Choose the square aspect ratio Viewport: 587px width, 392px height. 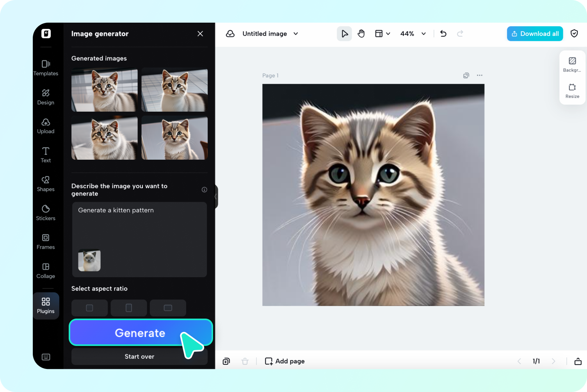(x=89, y=308)
